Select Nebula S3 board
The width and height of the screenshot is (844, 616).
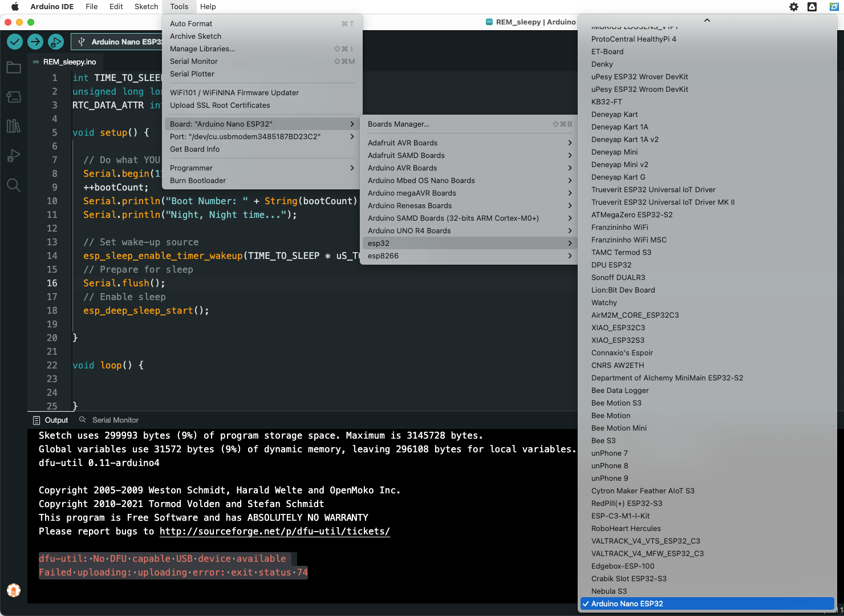click(707, 591)
